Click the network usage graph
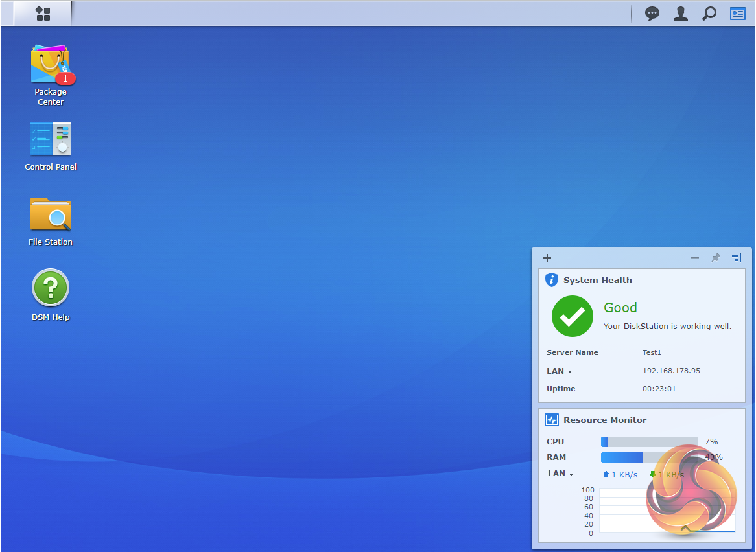Image resolution: width=756 pixels, height=552 pixels. [667, 510]
